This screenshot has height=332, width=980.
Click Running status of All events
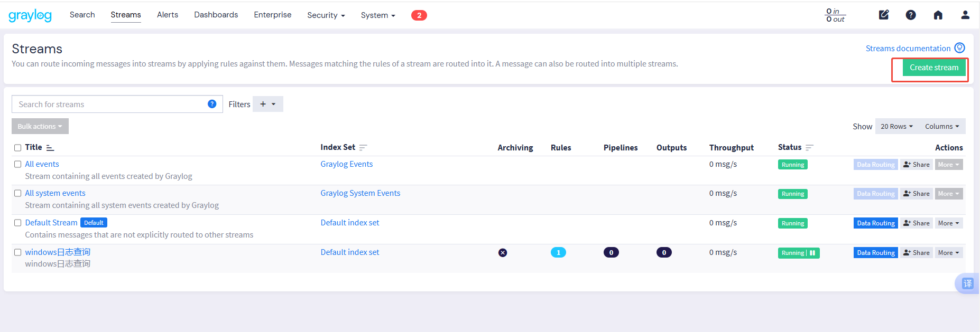[793, 165]
